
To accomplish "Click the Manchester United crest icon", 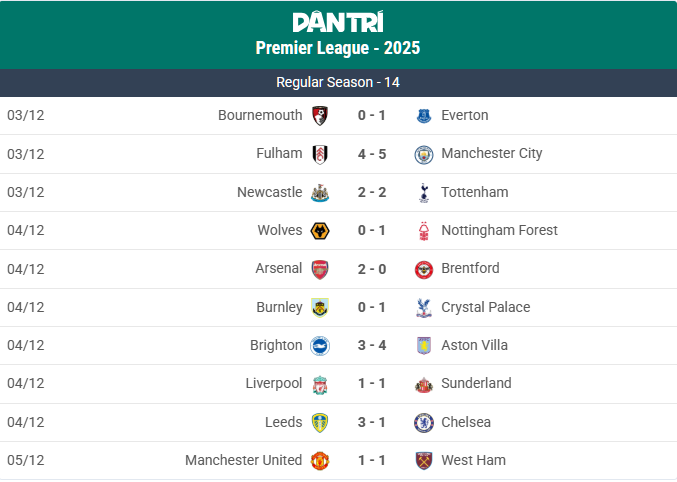I will tap(320, 461).
